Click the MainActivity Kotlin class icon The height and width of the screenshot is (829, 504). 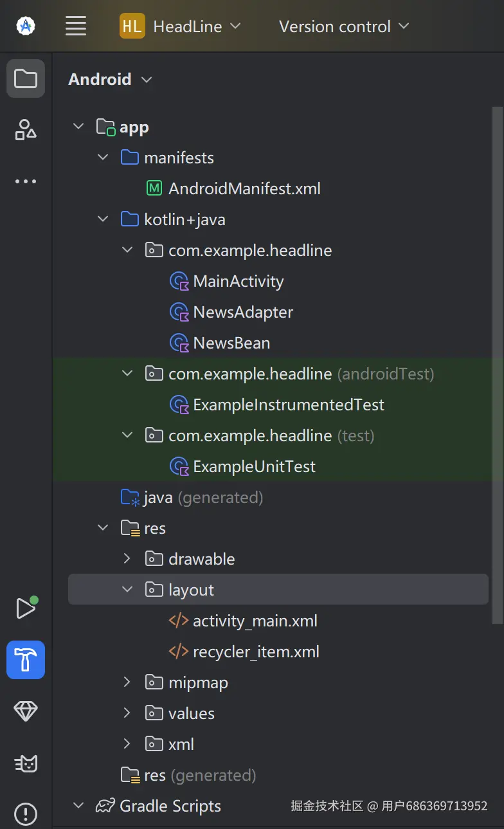[x=179, y=281]
